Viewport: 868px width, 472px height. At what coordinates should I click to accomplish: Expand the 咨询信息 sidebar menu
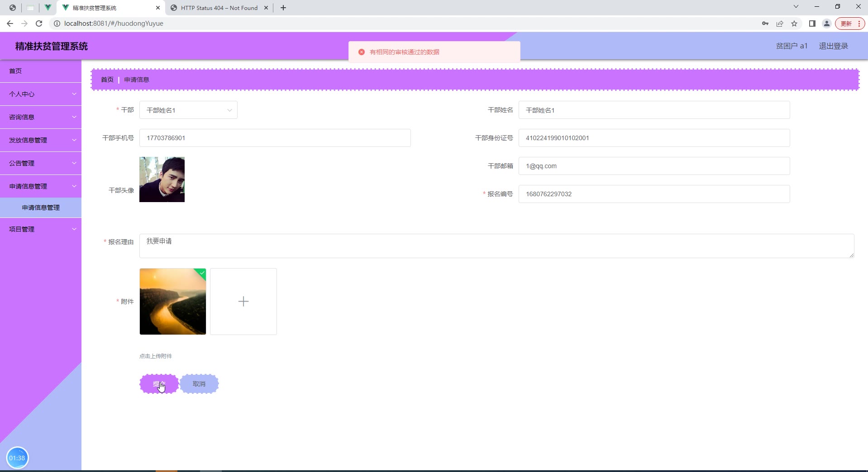pos(41,117)
